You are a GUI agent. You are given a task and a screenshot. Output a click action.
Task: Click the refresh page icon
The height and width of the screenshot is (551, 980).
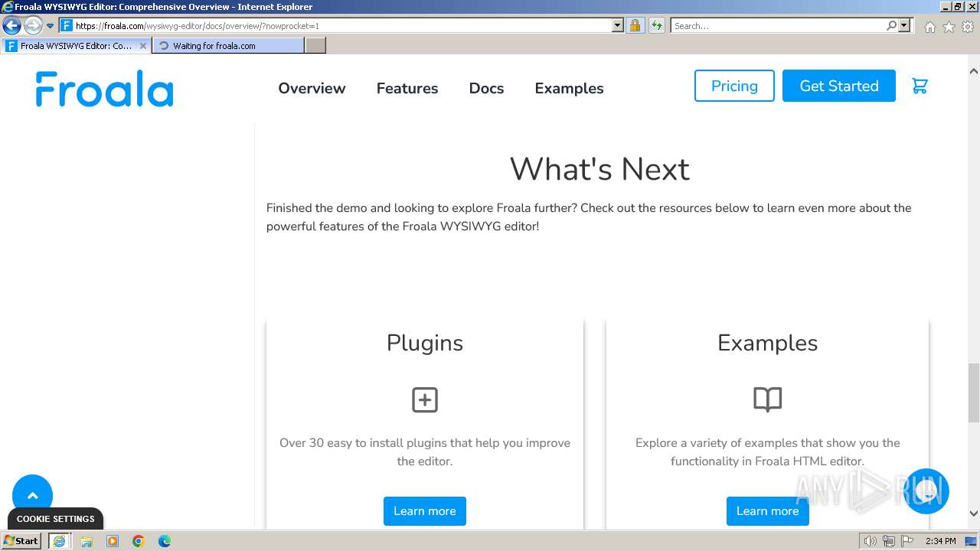click(x=657, y=25)
